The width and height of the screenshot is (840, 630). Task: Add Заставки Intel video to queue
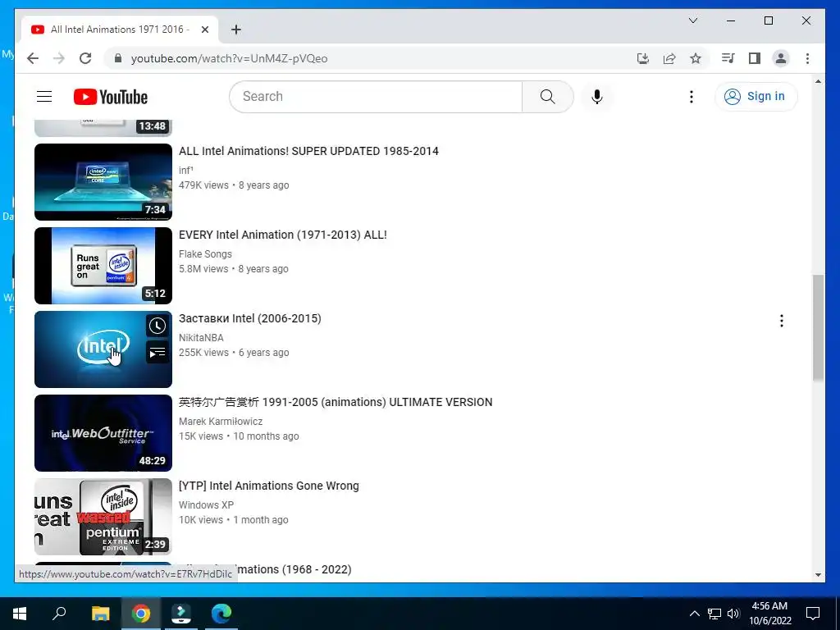click(157, 352)
